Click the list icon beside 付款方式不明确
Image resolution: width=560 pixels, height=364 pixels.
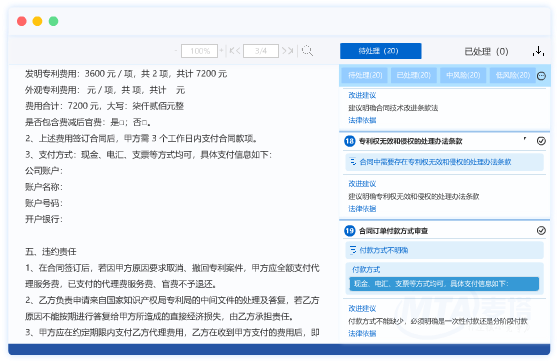pos(353,250)
